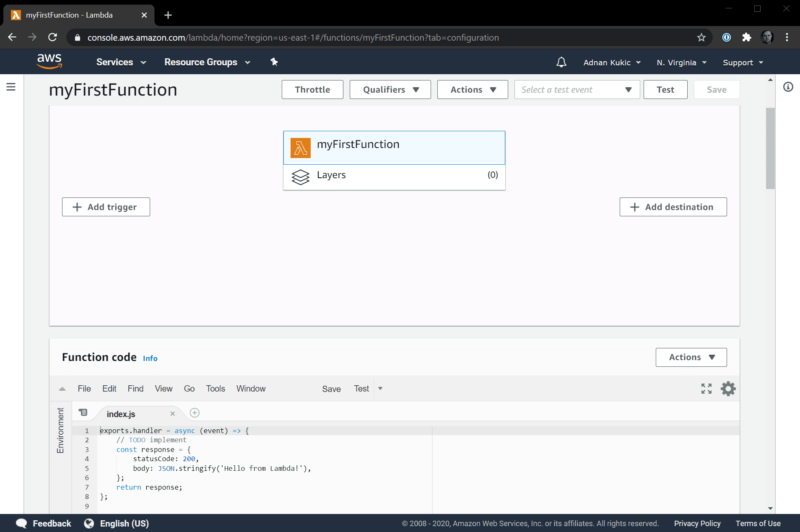The image size is (800, 532).
Task: Open the AWS notifications bell
Action: [561, 62]
